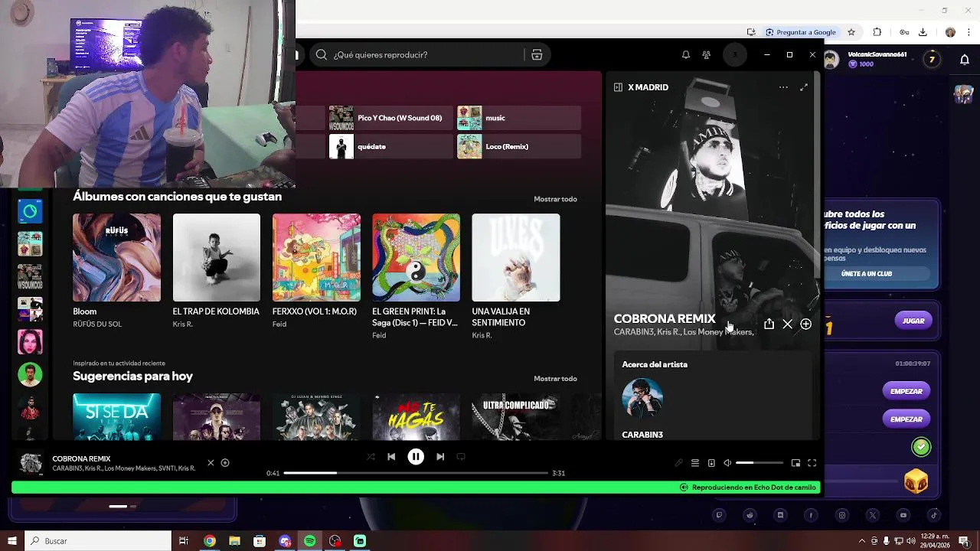The image size is (980, 551).
Task: Open the Loco (Remix) shortcut
Action: coord(519,146)
